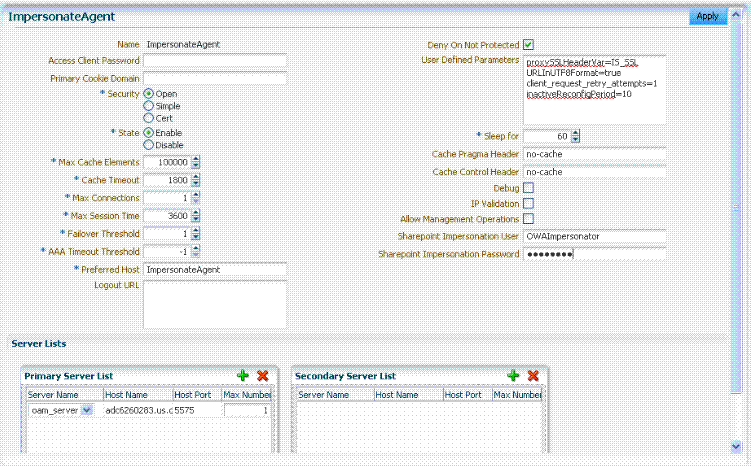Image resolution: width=751 pixels, height=466 pixels.
Task: Click Host Name header in Primary Server List
Action: click(x=138, y=395)
